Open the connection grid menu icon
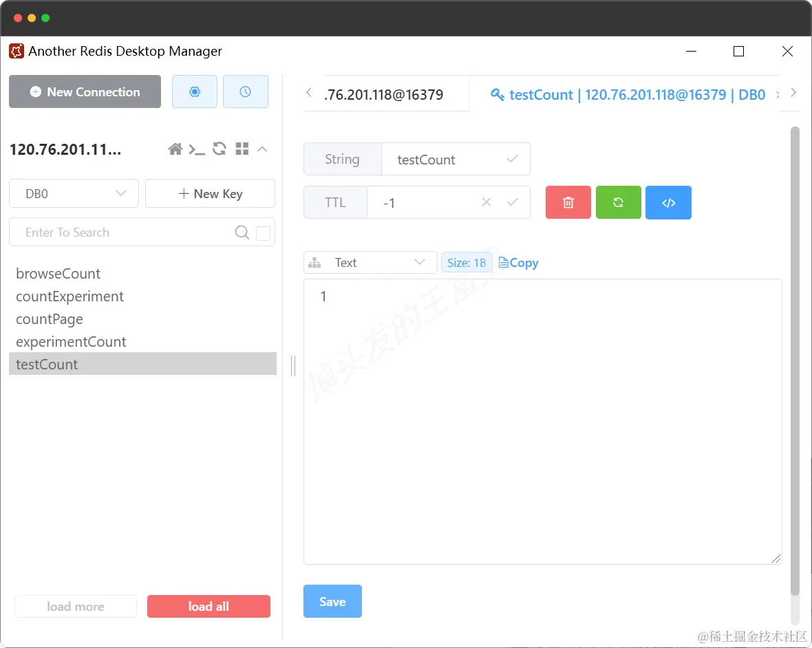The height and width of the screenshot is (648, 812). [x=242, y=149]
